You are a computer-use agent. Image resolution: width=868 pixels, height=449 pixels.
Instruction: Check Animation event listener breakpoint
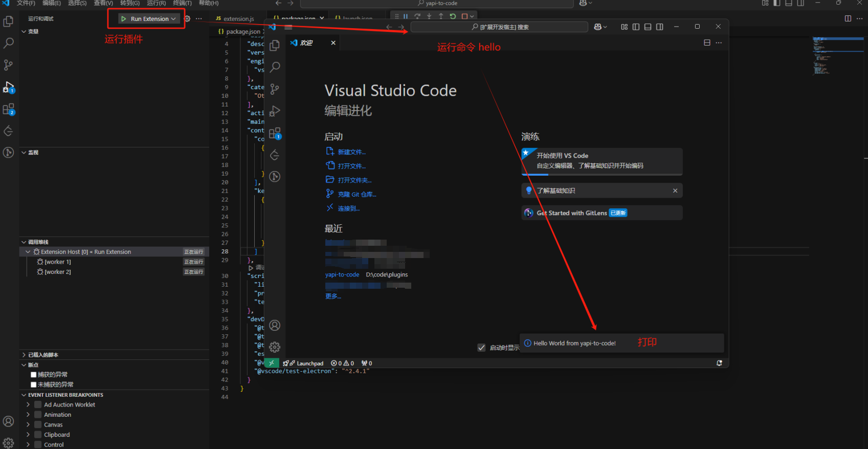tap(38, 415)
